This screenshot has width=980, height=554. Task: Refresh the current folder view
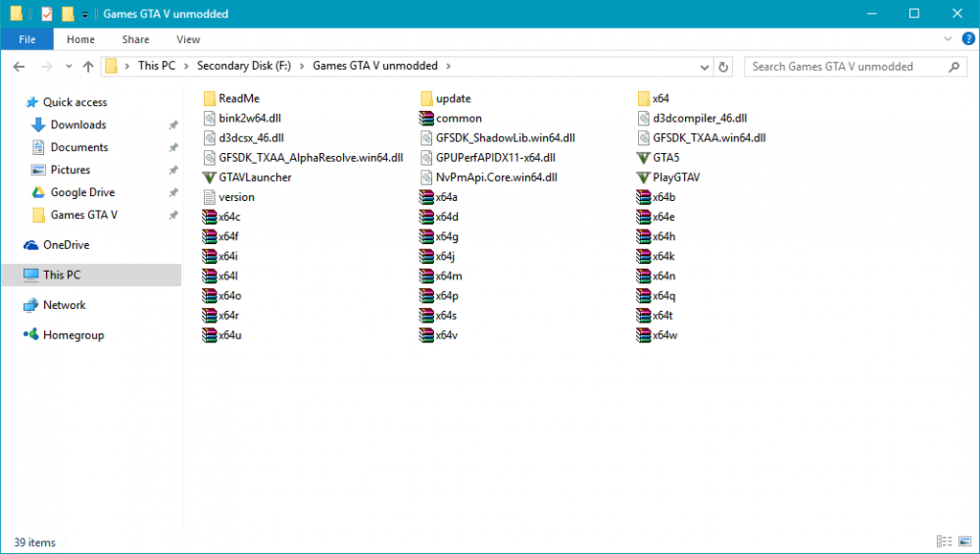(x=723, y=67)
